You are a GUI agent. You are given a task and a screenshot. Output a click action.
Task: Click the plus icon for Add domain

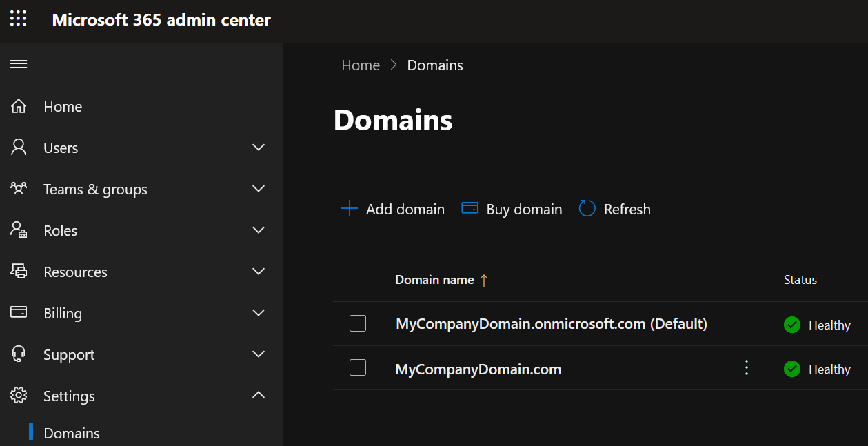click(350, 209)
